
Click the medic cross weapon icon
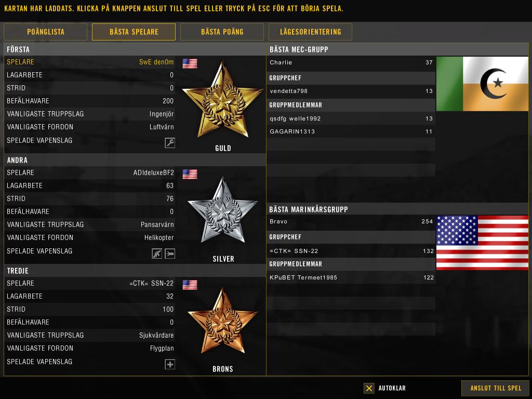[170, 364]
